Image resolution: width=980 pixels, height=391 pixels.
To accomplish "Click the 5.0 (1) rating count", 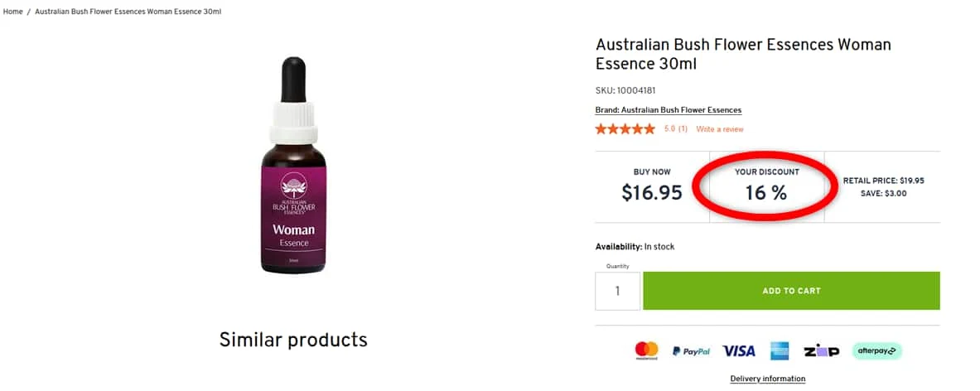I will (676, 129).
